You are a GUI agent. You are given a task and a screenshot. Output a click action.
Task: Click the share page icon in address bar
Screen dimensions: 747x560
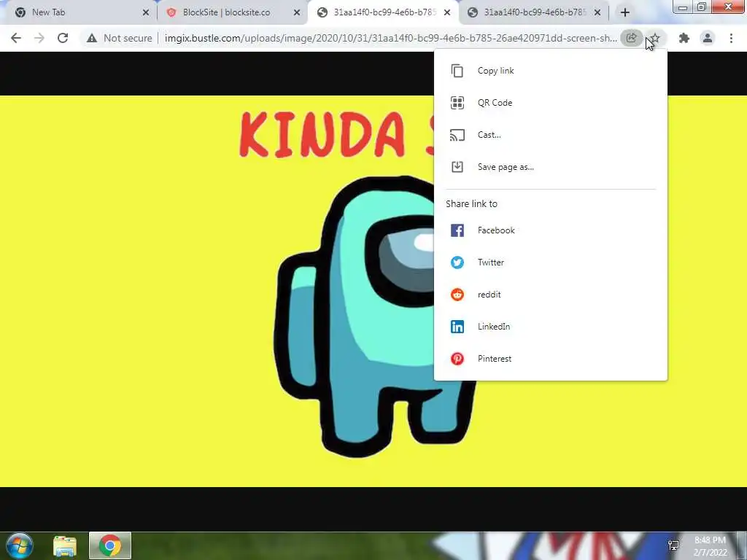(x=631, y=38)
